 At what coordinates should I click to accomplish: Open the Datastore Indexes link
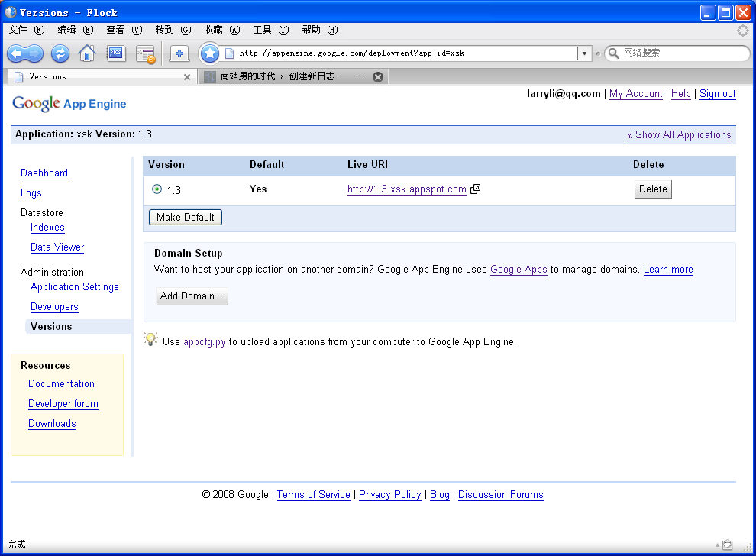[47, 227]
